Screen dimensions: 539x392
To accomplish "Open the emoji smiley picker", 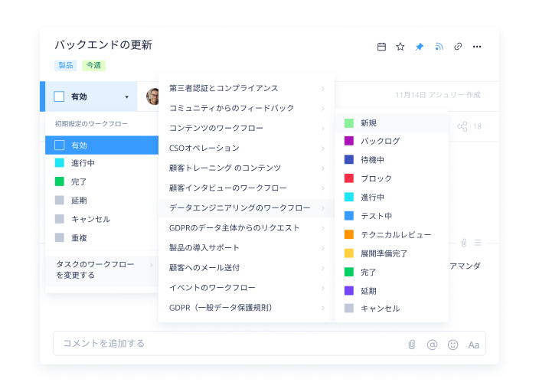I will pyautogui.click(x=452, y=345).
